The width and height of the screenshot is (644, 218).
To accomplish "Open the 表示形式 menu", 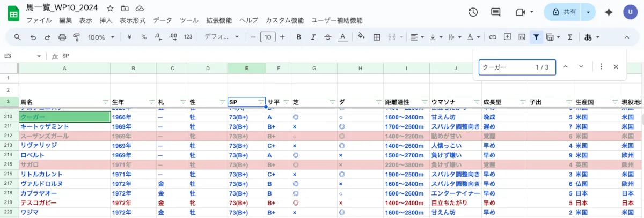I will [x=133, y=20].
